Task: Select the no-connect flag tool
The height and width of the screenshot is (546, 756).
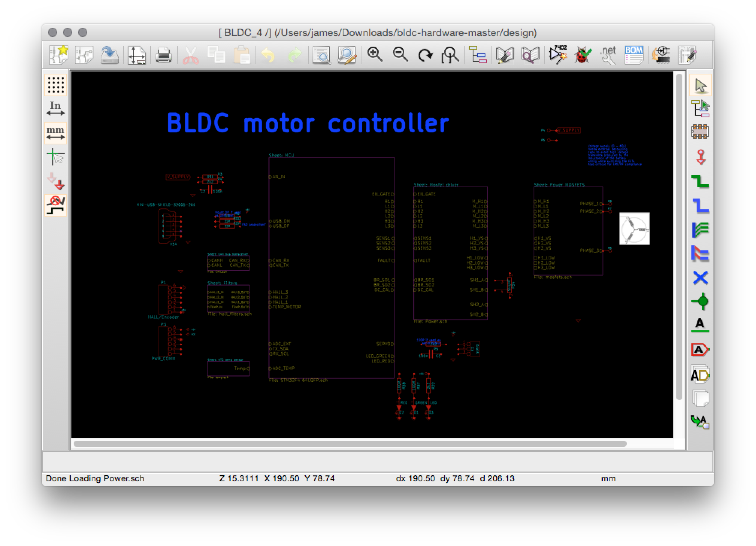Action: tap(700, 278)
